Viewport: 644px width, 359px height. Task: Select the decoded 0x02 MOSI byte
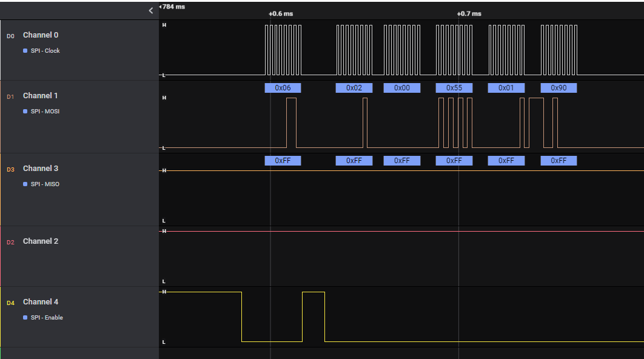(354, 88)
